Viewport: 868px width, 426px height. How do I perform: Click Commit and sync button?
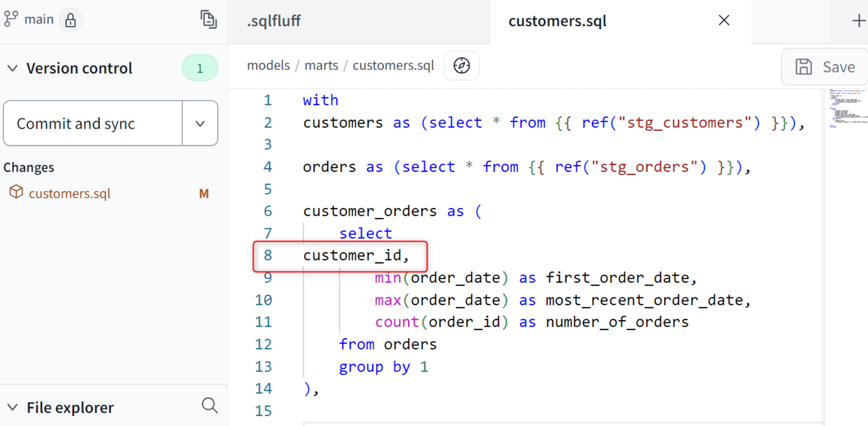click(93, 123)
